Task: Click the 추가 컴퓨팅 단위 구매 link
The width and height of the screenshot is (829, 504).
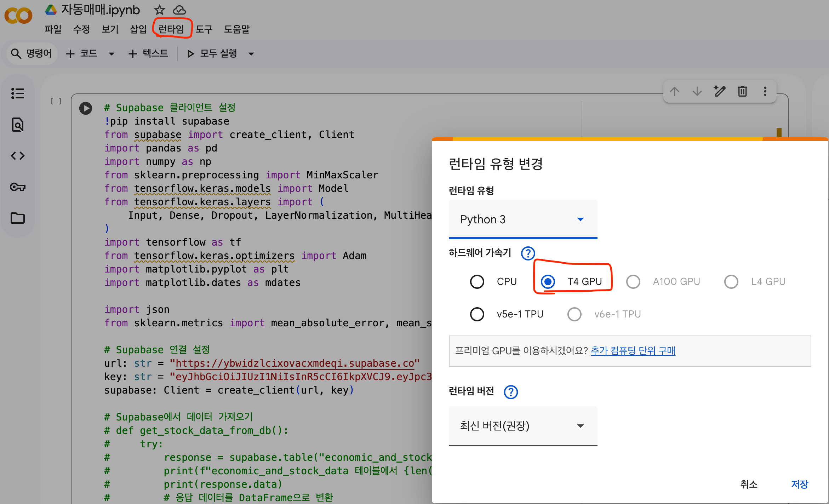Action: tap(633, 351)
